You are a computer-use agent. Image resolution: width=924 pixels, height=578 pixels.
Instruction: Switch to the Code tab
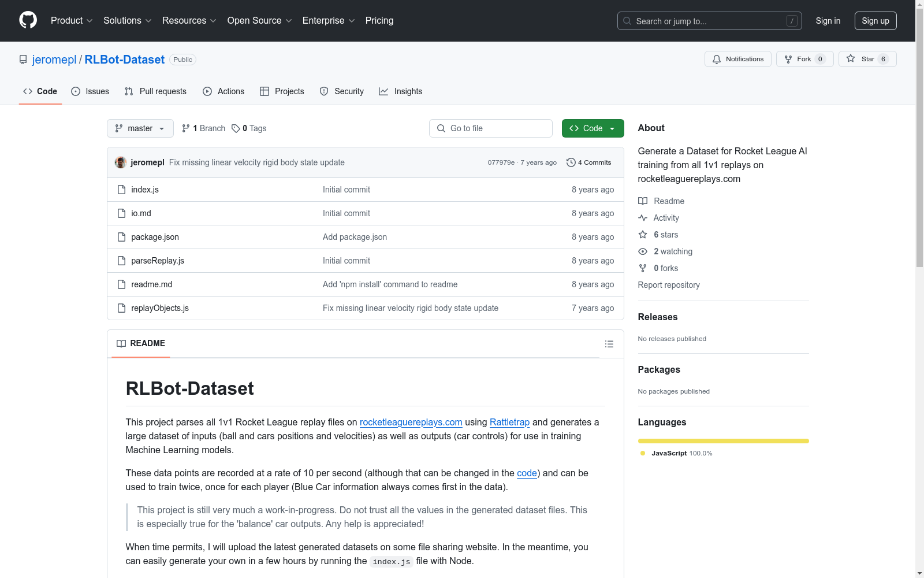40,91
